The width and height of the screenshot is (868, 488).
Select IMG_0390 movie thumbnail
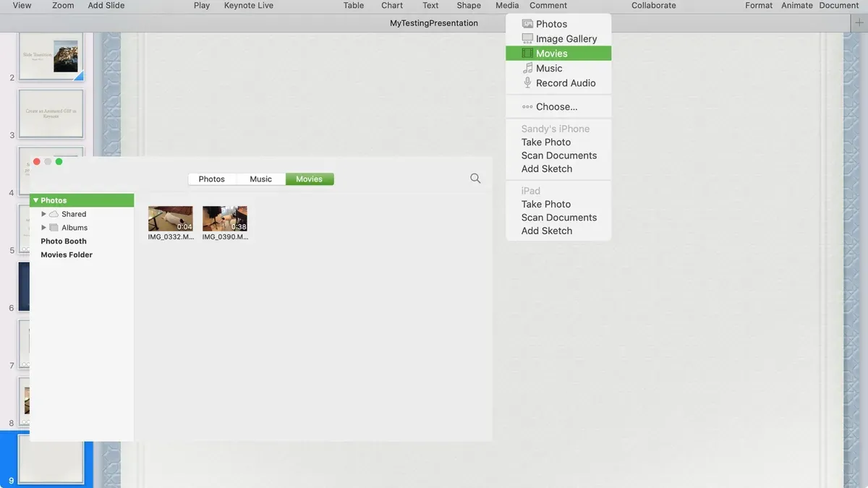[225, 219]
